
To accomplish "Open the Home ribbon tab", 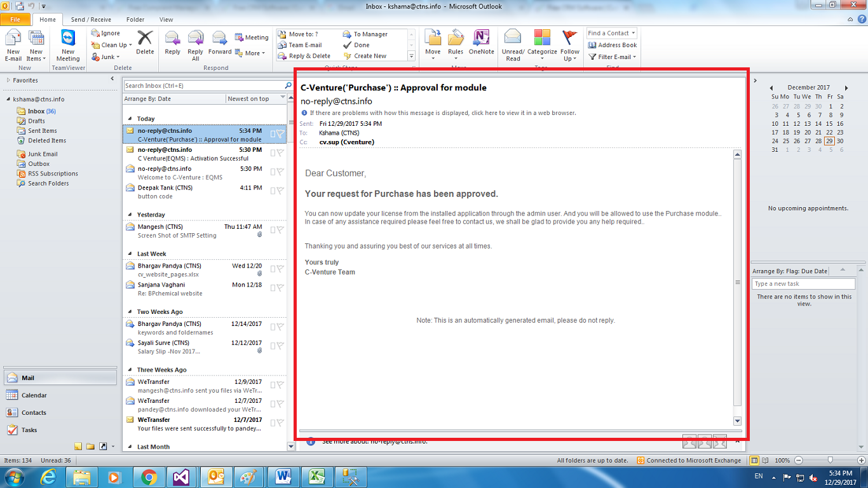I will click(48, 20).
